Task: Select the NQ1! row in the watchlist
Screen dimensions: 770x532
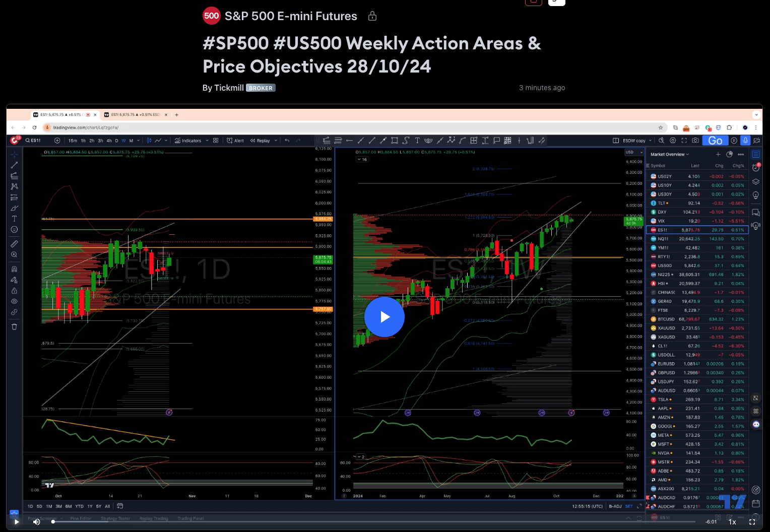Action: (697, 239)
